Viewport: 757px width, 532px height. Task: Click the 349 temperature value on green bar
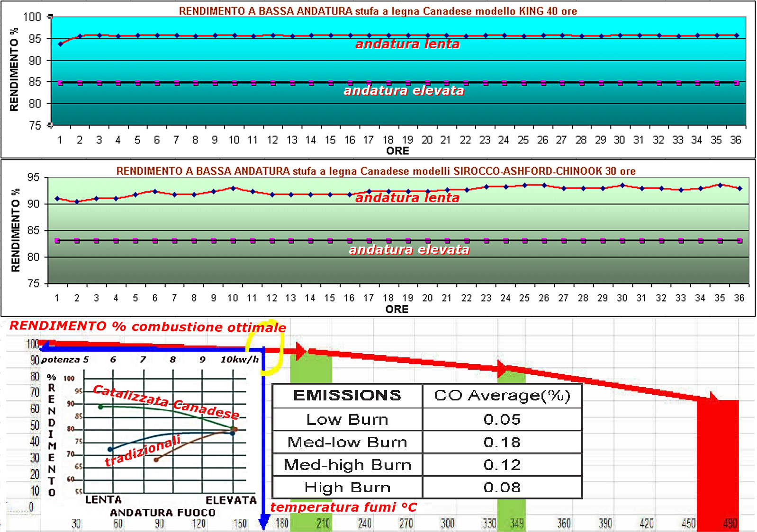pyautogui.click(x=517, y=523)
